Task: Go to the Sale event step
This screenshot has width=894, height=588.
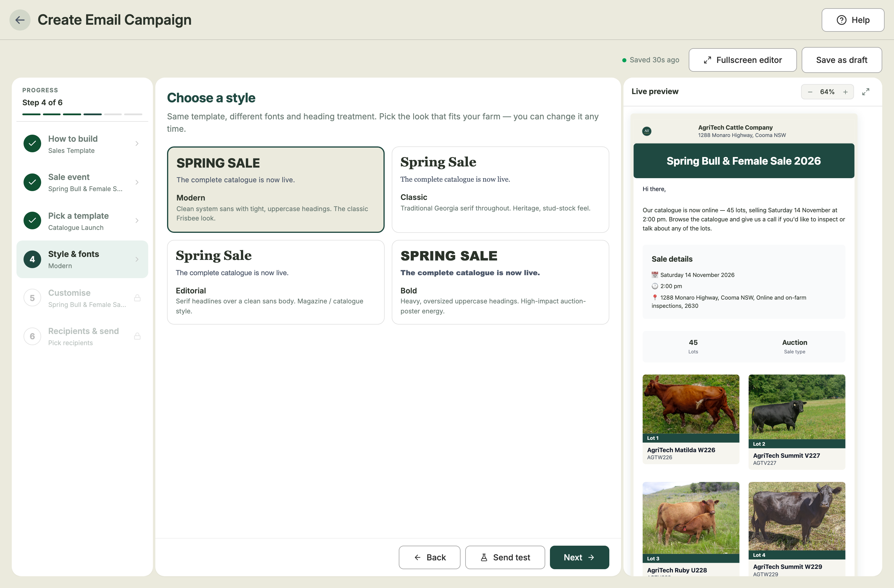Action: tap(82, 183)
